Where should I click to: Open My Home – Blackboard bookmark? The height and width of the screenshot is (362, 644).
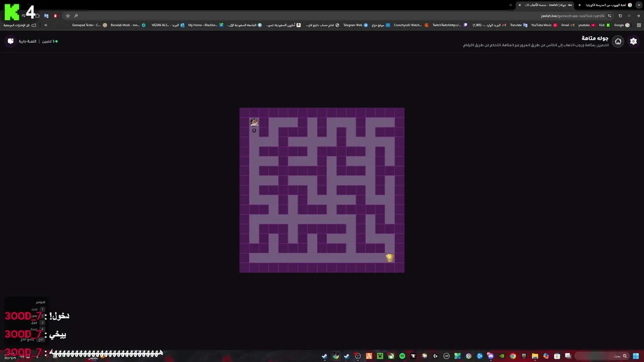coord(206,25)
